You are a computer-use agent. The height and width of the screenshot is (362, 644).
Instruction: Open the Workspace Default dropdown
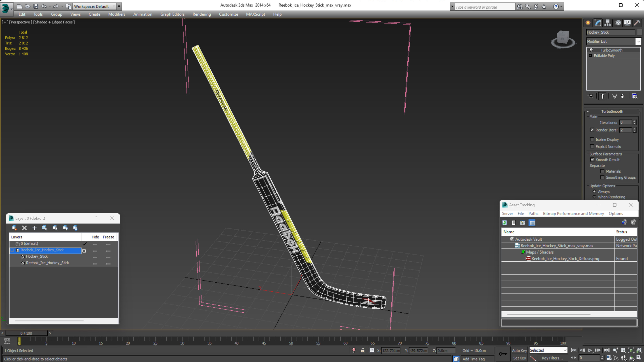(x=114, y=6)
